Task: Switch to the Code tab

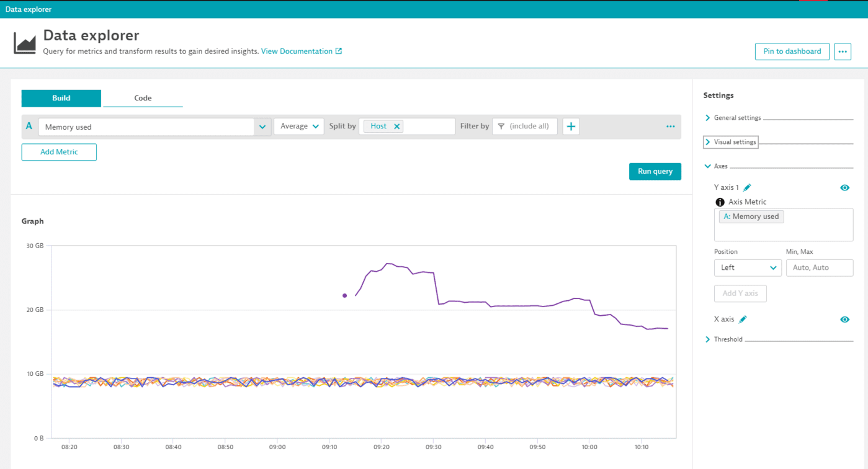Action: tap(143, 98)
